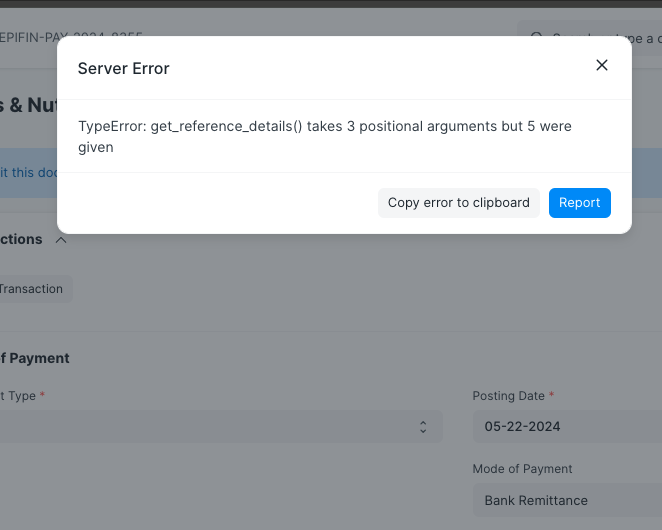Click the 'Payment' section heading
The image size is (662, 530).
pyautogui.click(x=35, y=358)
